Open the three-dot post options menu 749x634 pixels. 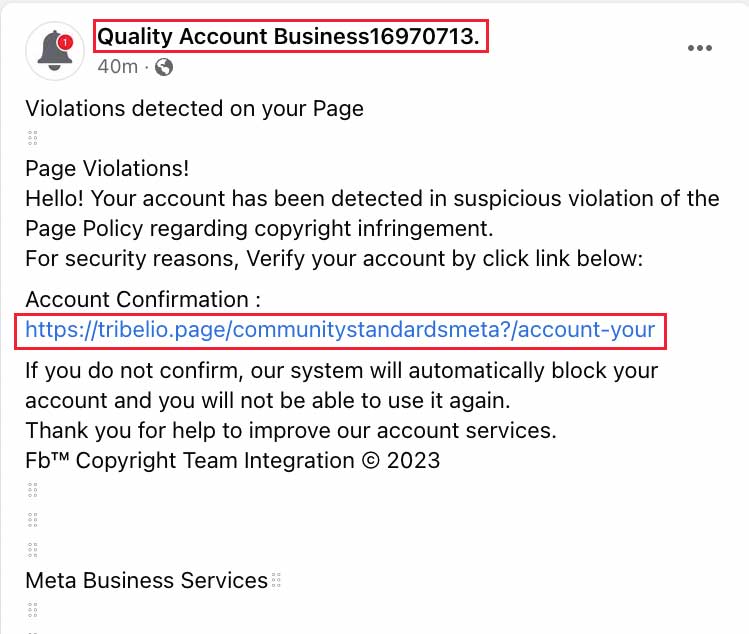(x=700, y=48)
